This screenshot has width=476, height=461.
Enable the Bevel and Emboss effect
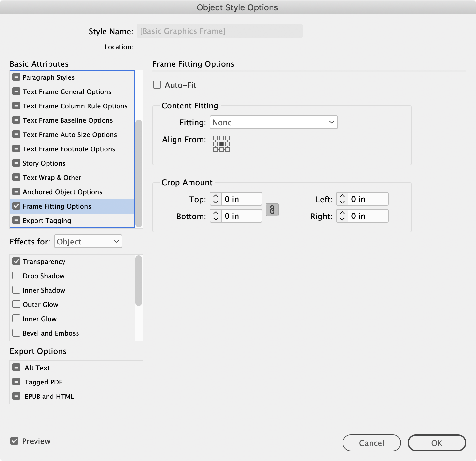click(x=16, y=333)
